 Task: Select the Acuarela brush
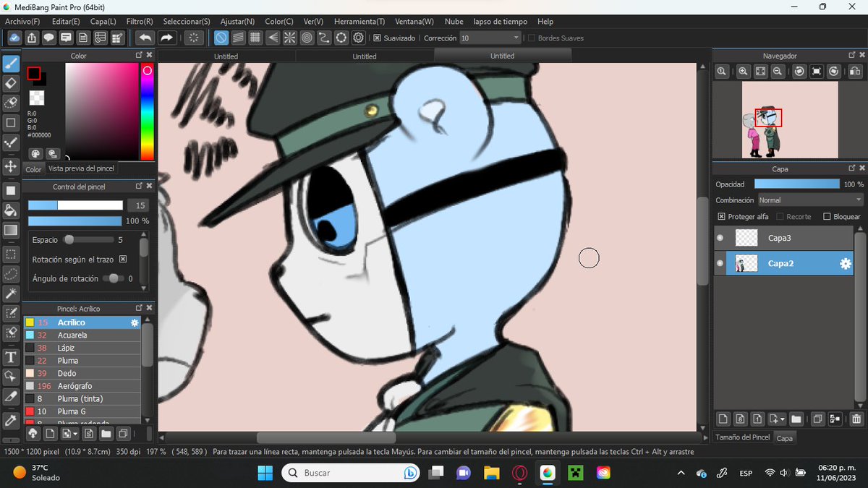(82, 335)
